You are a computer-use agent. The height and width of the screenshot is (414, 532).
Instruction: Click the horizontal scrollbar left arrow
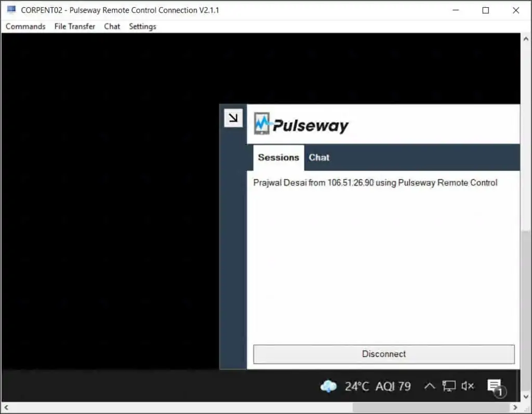pyautogui.click(x=6, y=408)
